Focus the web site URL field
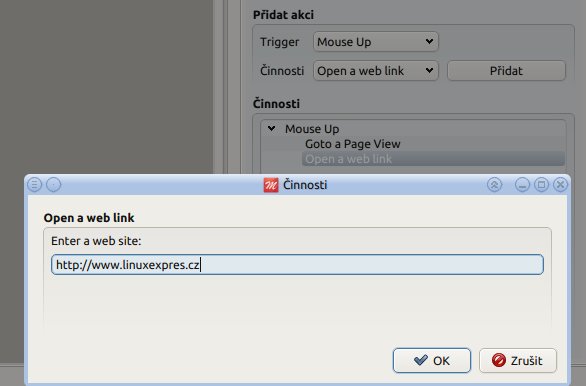586x386 pixels. click(297, 265)
